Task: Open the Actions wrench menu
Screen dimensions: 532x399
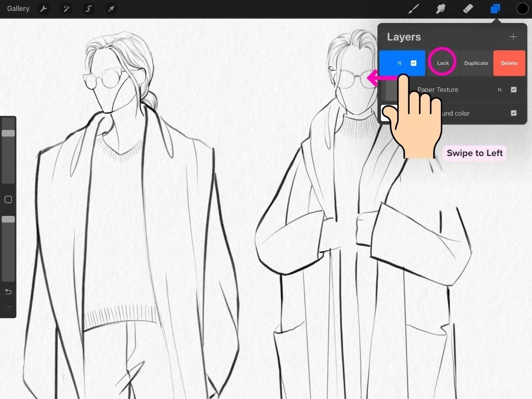Action: [x=43, y=9]
